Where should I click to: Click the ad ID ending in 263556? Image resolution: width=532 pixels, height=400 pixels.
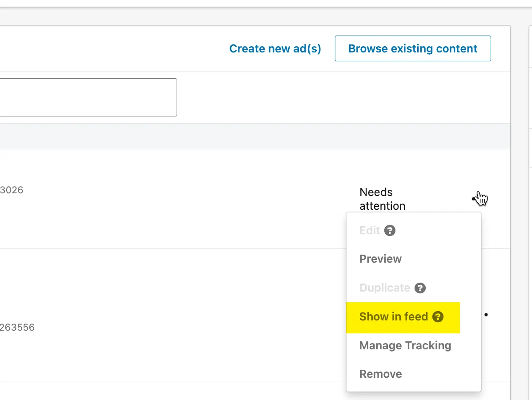click(17, 328)
